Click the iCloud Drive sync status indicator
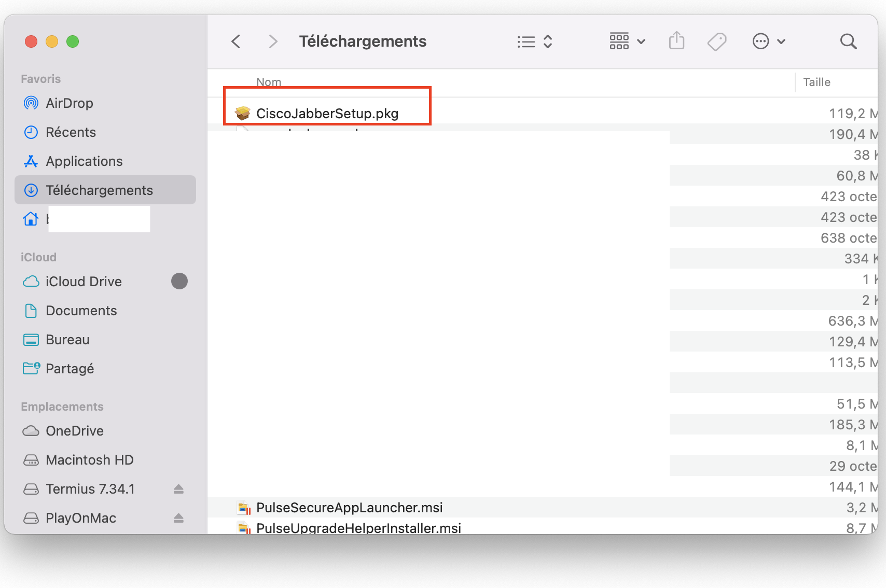The height and width of the screenshot is (588, 886). click(179, 281)
